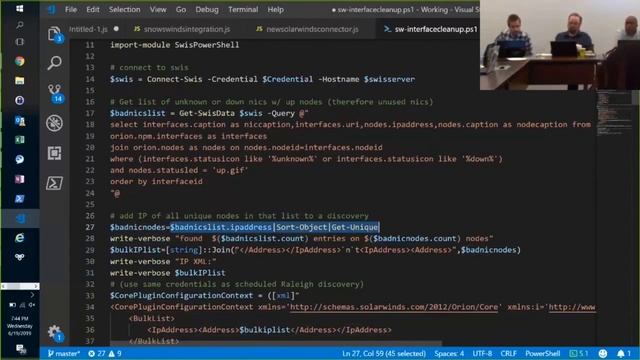The height and width of the screenshot is (360, 640).
Task: Open the PowerShell panel in activity bar
Action: [54, 183]
